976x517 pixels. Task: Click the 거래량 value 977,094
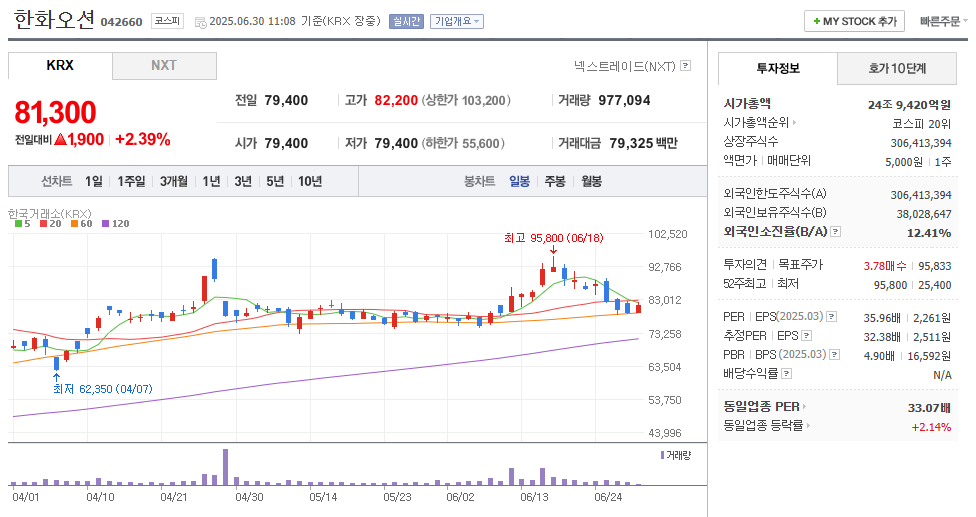[624, 101]
